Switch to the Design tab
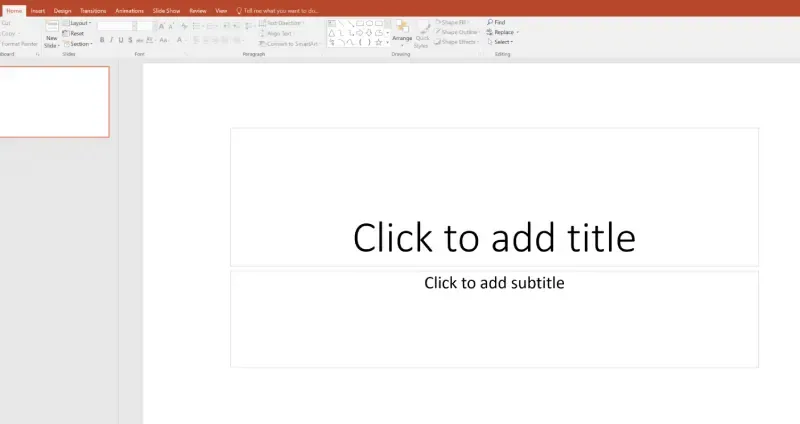The width and height of the screenshot is (800, 424). 62,11
